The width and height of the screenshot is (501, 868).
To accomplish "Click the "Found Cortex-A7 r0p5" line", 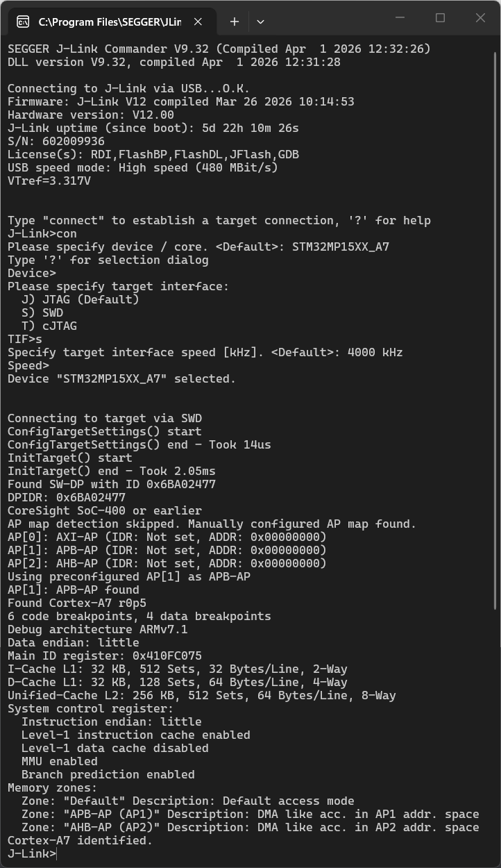I will click(76, 603).
